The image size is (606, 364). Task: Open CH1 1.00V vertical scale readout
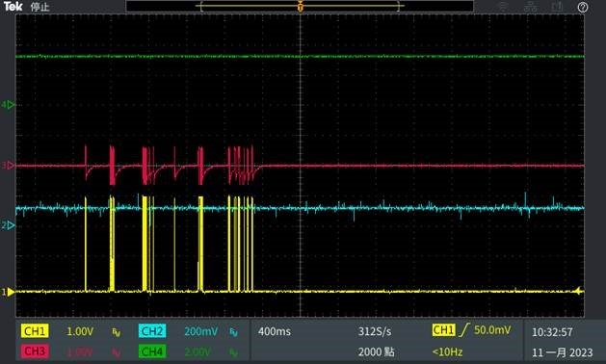(x=80, y=331)
